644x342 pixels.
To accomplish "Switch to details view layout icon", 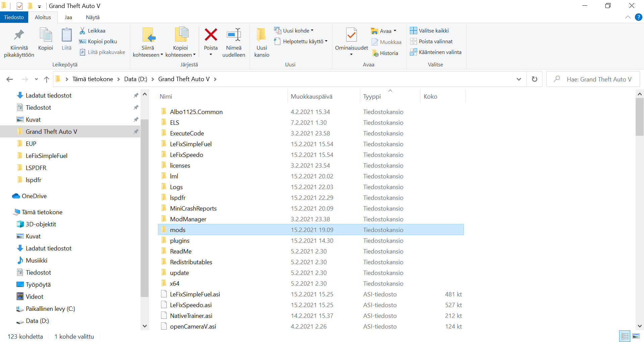I will [625, 336].
